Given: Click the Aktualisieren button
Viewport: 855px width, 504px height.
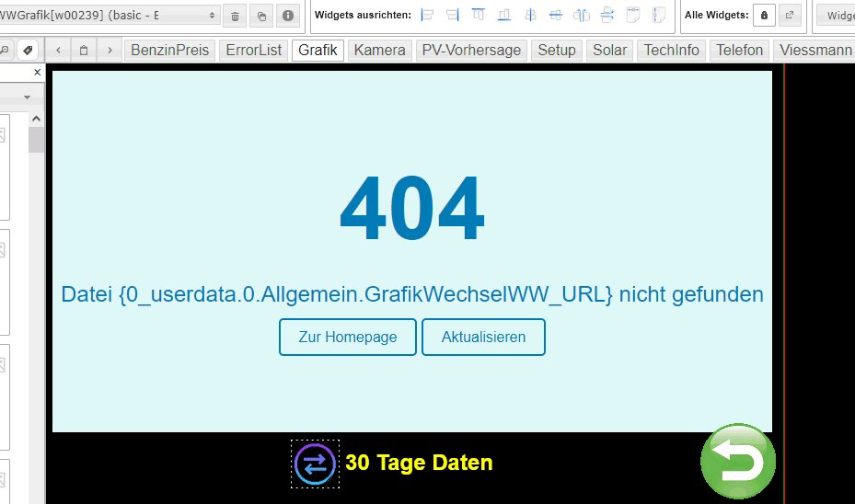Looking at the screenshot, I should 484,338.
